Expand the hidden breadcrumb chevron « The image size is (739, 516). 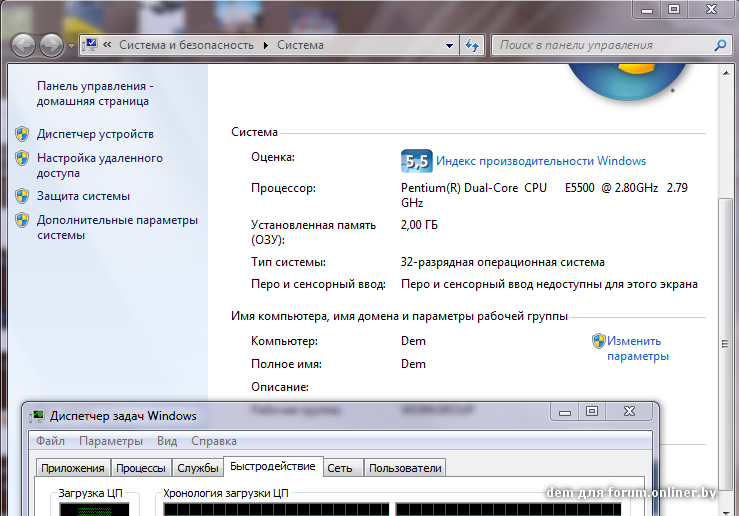(x=107, y=45)
